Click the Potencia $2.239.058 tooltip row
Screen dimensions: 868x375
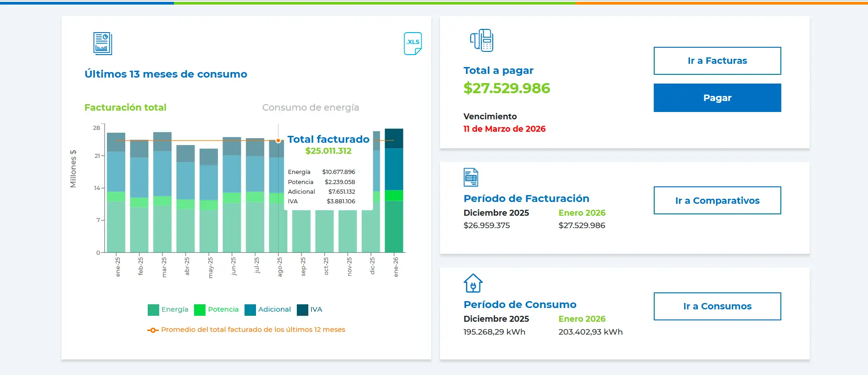(x=322, y=182)
